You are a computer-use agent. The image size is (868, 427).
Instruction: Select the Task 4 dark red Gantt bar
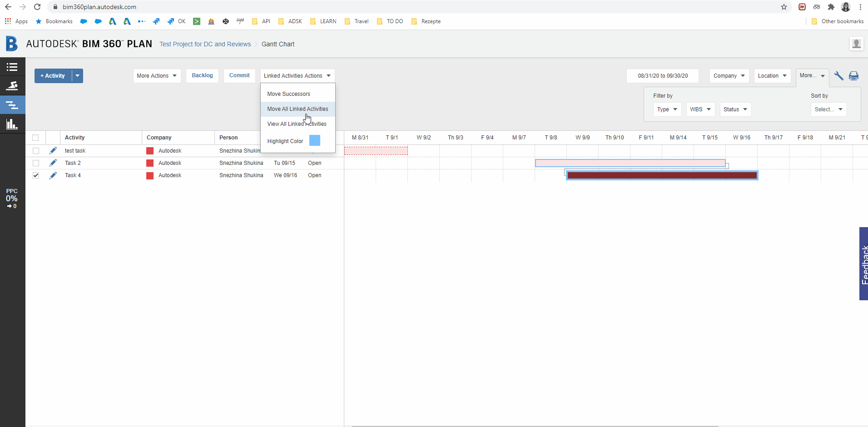[x=662, y=175]
